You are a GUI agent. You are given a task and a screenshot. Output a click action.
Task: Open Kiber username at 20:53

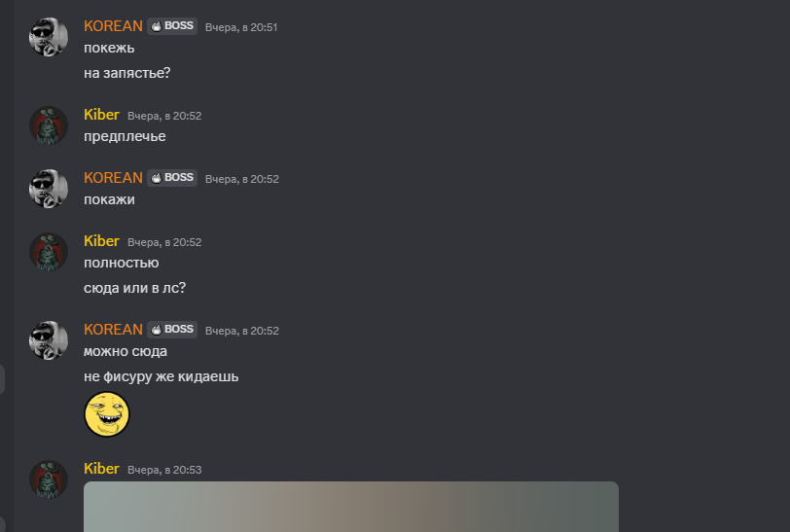(x=101, y=469)
